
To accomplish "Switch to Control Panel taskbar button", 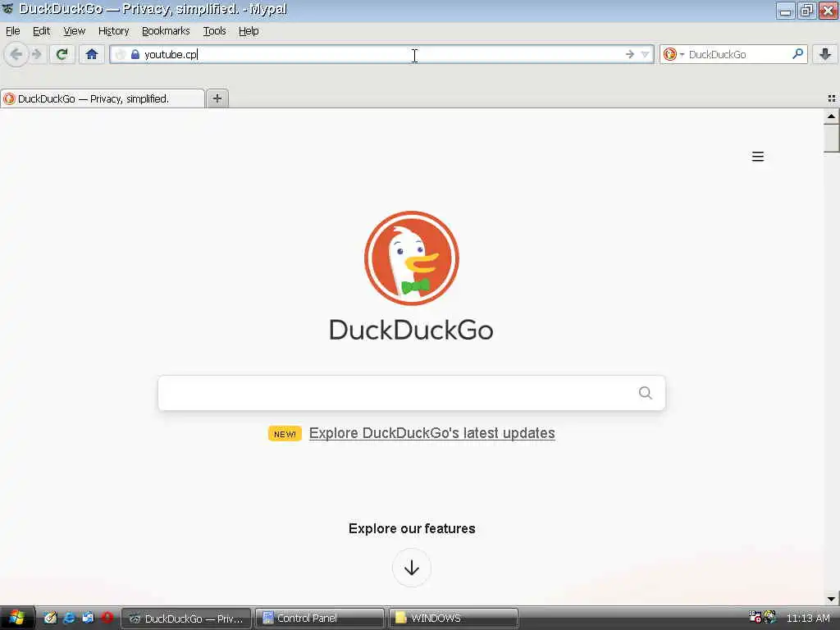I will click(319, 619).
